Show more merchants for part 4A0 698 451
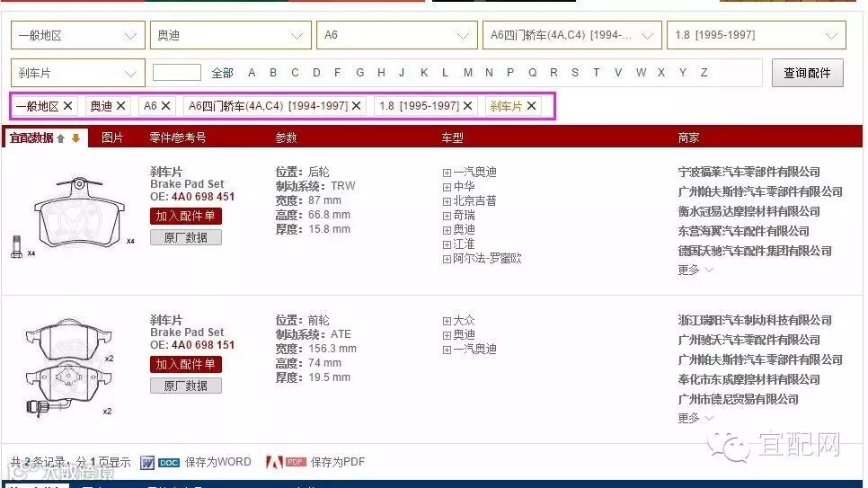This screenshot has height=488, width=868. click(x=695, y=271)
